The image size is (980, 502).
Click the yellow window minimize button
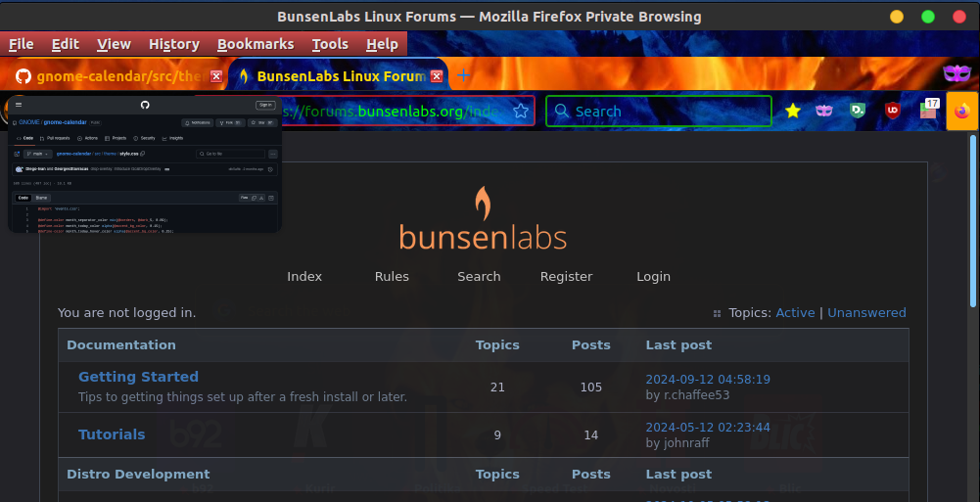pyautogui.click(x=896, y=17)
